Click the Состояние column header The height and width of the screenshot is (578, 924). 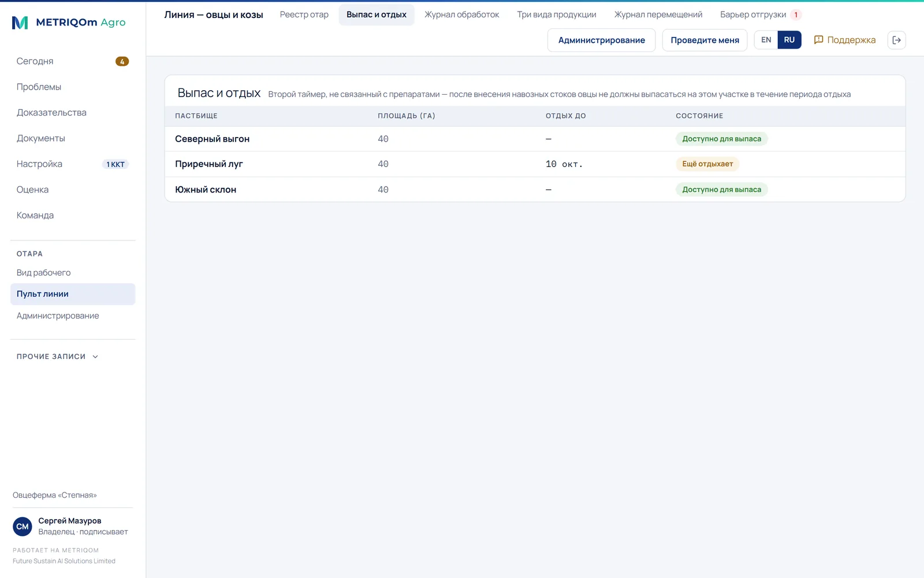pos(699,116)
